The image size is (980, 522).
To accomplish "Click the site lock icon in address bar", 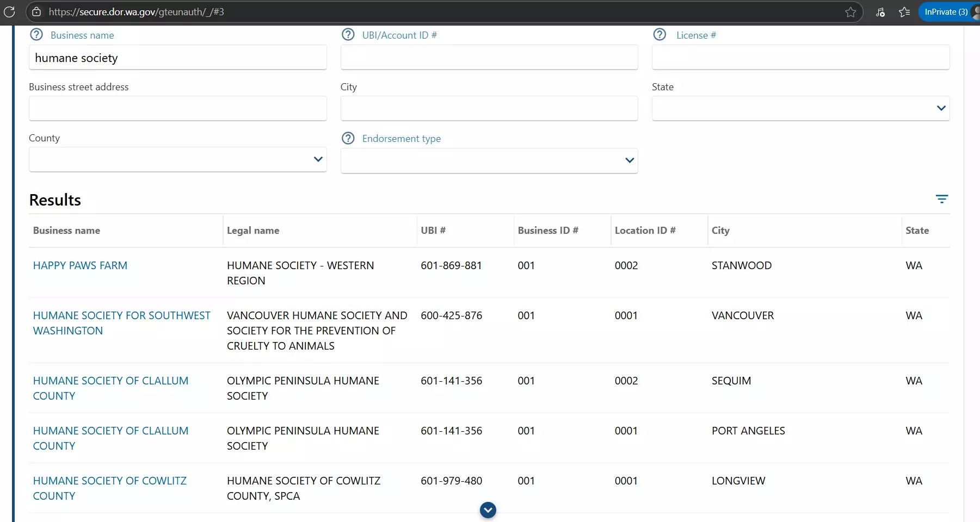I will (36, 11).
